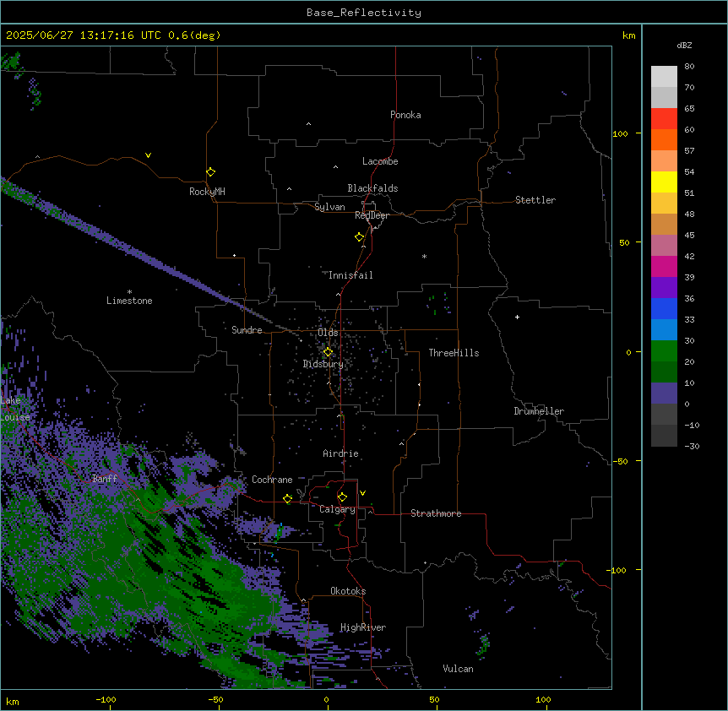Click the Base_Reflectivity title

coord(364,13)
